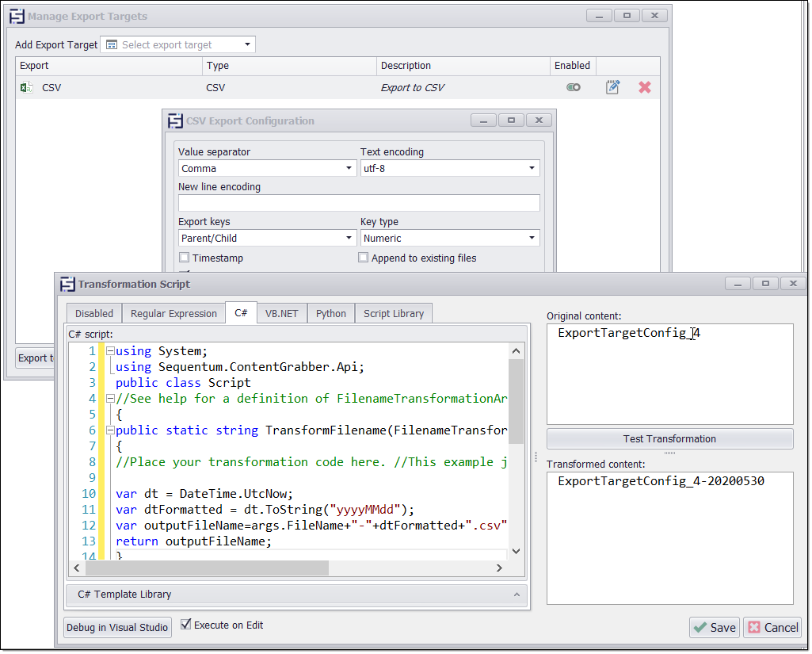Screen dimensions: 812x654
Task: Toggle the Enabled switch for CSV export
Action: click(574, 87)
